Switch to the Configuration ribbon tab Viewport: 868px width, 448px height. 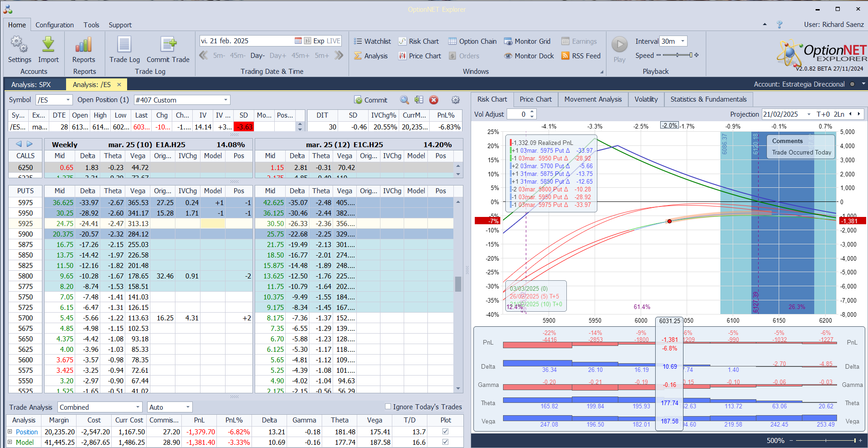55,25
